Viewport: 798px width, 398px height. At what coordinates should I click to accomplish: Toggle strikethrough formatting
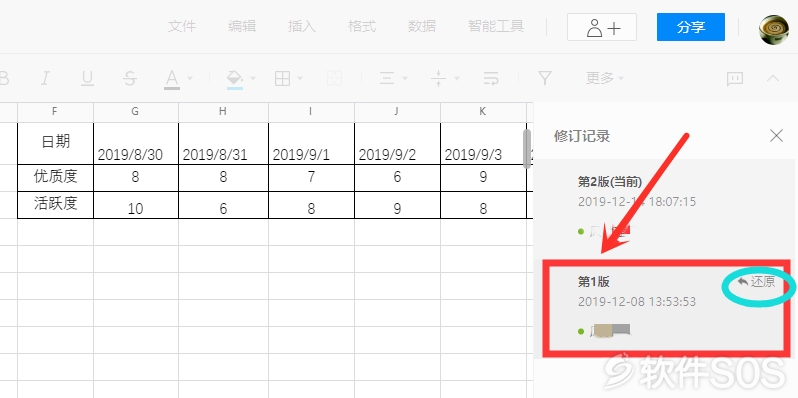[x=130, y=78]
